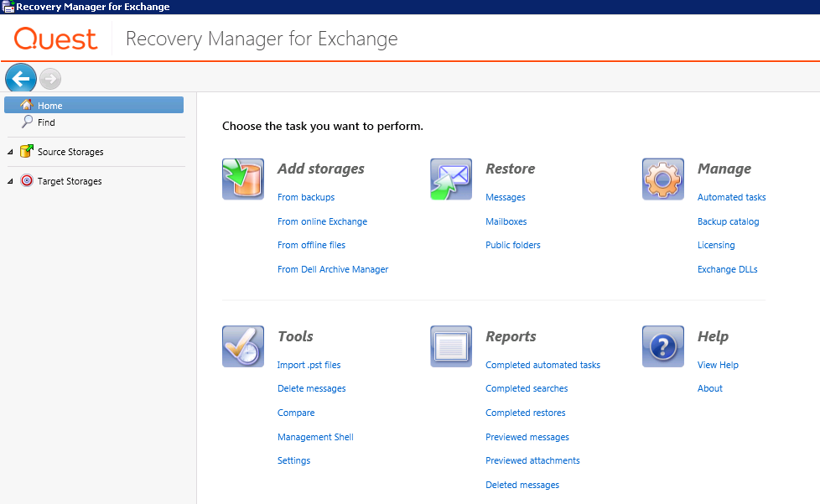
Task: Open the Settings link
Action: click(293, 460)
